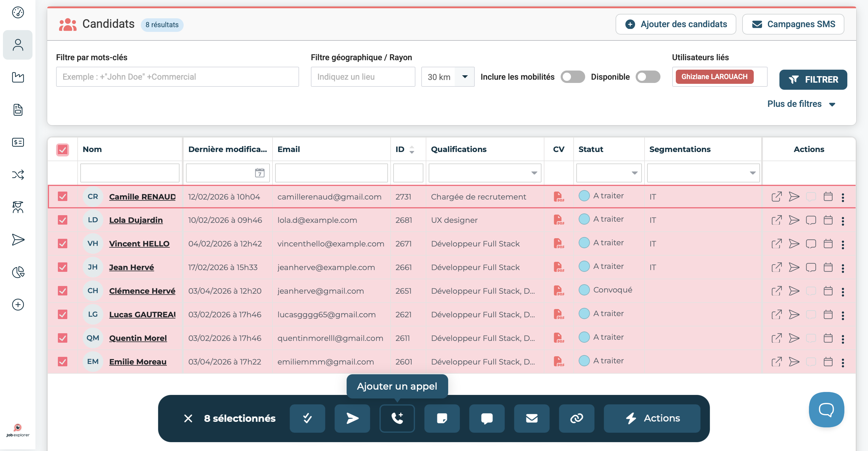The width and height of the screenshot is (868, 451).
Task: Open the Candidats section in the sidebar
Action: (18, 45)
